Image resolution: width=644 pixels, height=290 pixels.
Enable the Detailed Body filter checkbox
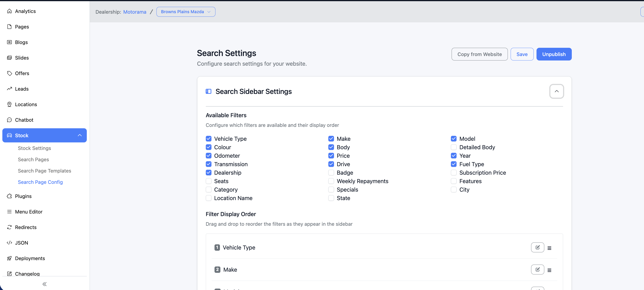(x=453, y=147)
